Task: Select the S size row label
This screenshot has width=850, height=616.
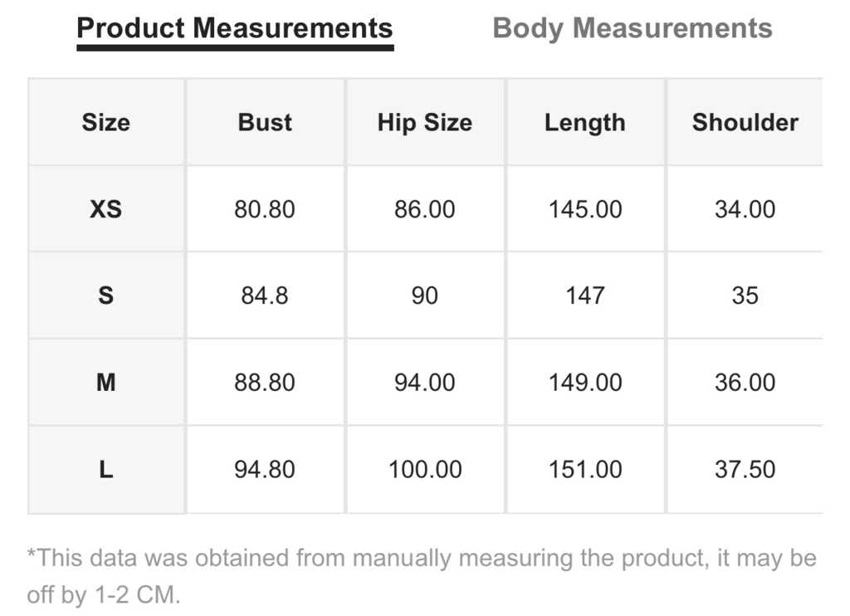Action: 105,296
